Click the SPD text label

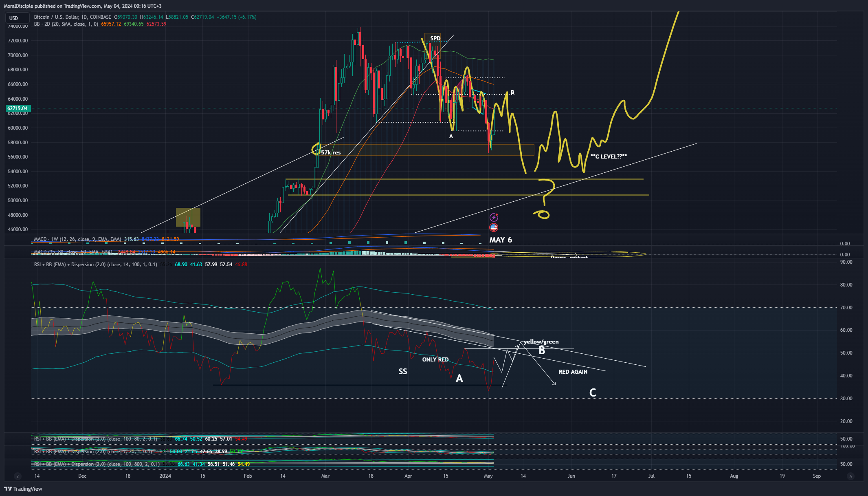point(435,38)
